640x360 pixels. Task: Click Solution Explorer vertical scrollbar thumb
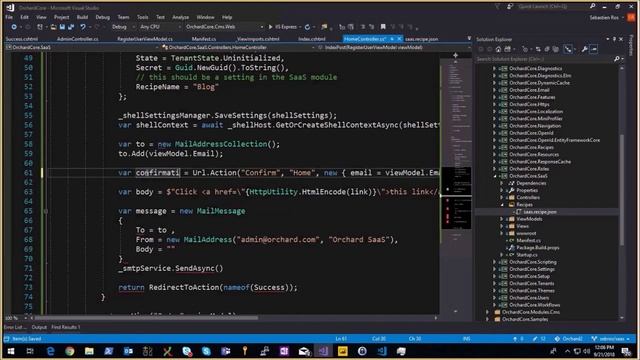tap(622, 190)
